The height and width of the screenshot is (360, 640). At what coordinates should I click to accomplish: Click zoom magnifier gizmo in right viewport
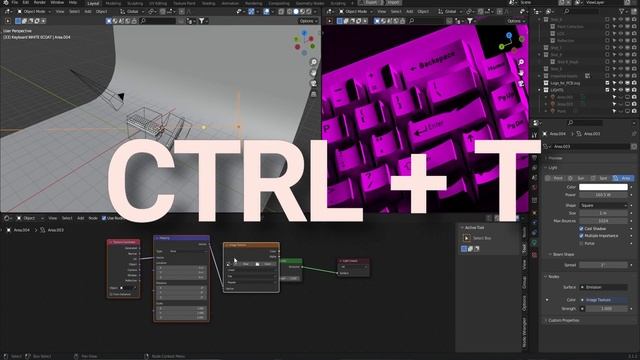pyautogui.click(x=521, y=62)
